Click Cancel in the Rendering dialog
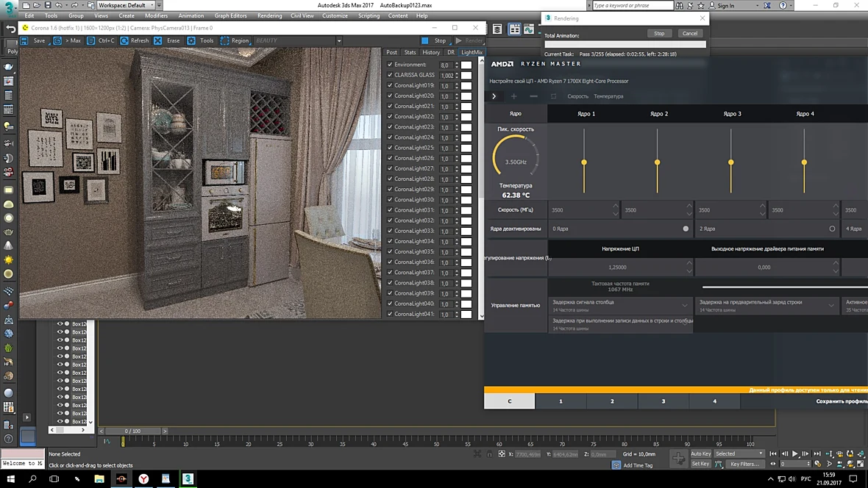 click(x=690, y=33)
